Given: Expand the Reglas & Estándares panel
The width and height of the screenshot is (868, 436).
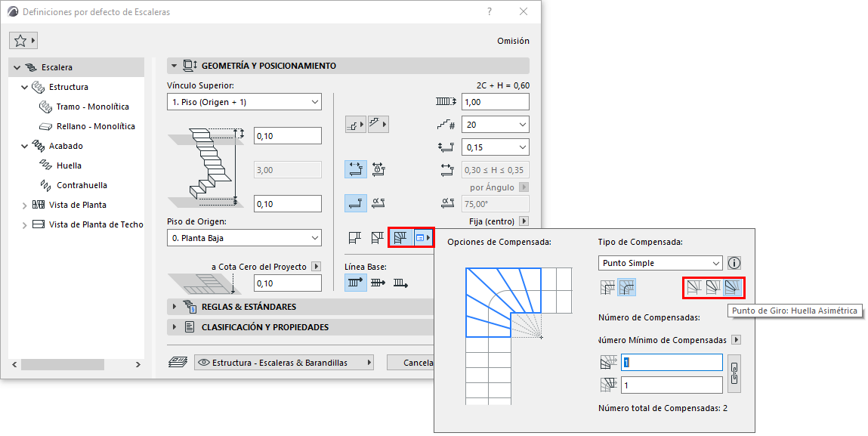Looking at the screenshot, I should [175, 307].
